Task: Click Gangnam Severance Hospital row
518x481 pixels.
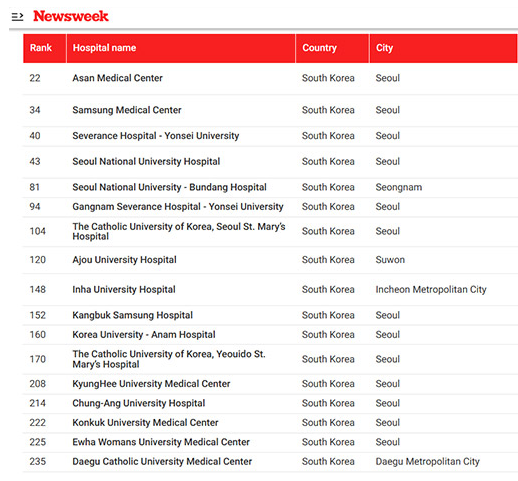Action: click(270, 207)
